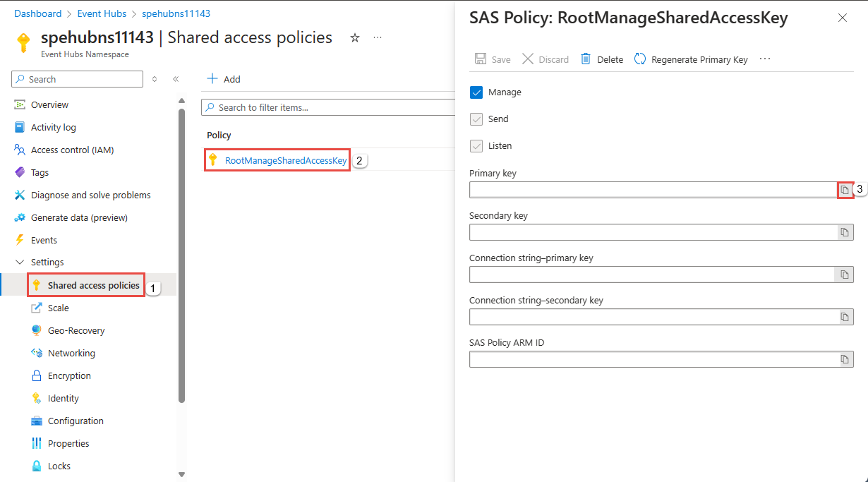Collapse the Settings section

pyautogui.click(x=20, y=262)
